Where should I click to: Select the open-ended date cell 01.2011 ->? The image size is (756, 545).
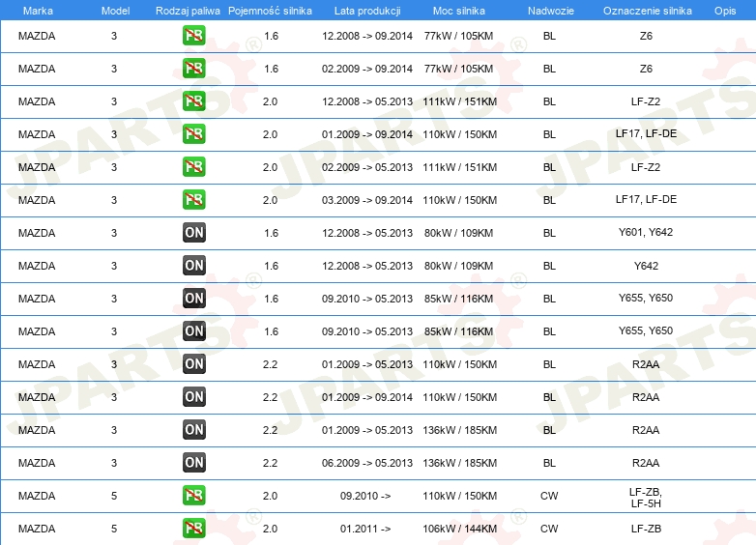tap(365, 529)
